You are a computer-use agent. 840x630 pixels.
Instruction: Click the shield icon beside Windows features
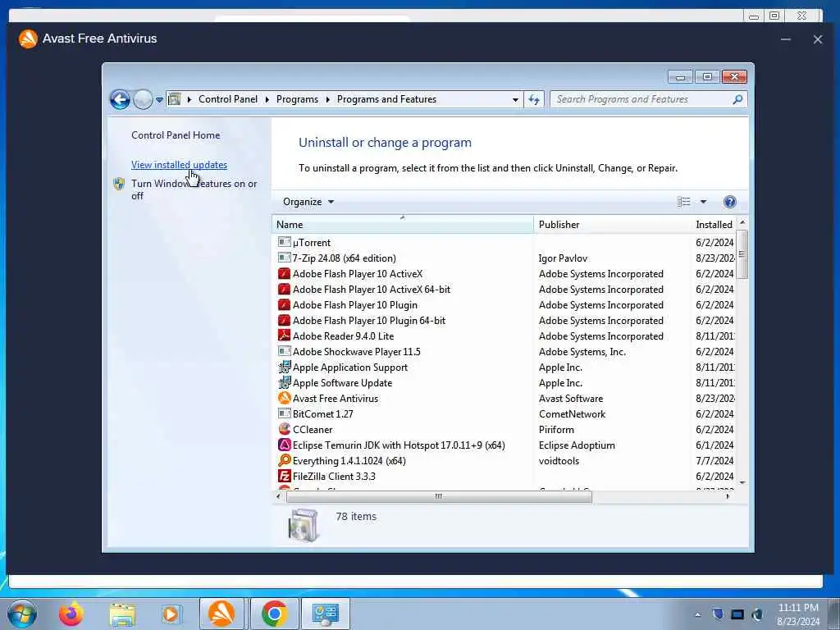click(119, 184)
